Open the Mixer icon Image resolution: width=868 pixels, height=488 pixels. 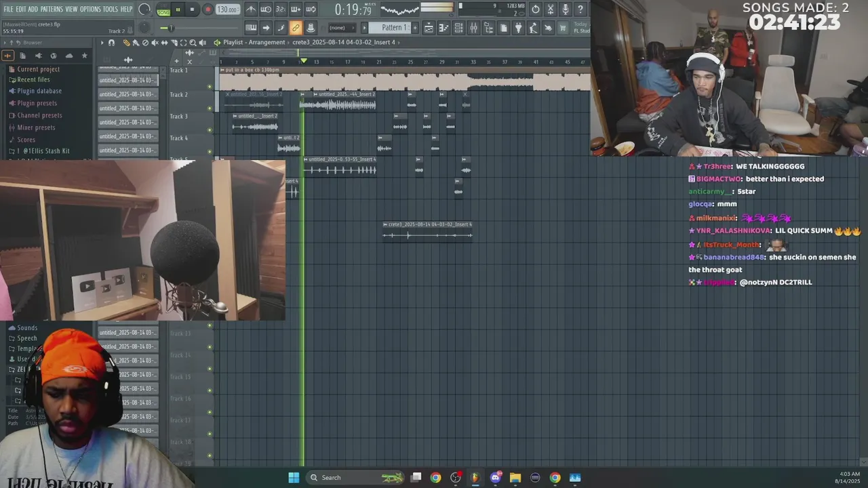[x=473, y=28]
